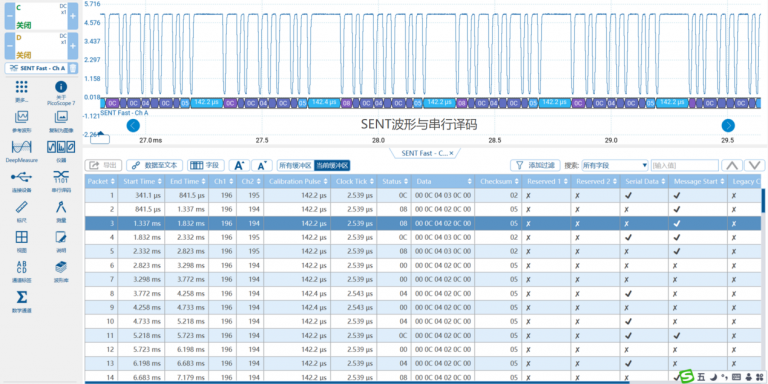Screen dimensions: 768x384
Task: Select packet 1 row starting at 341.1 µs
Action: pyautogui.click(x=423, y=195)
